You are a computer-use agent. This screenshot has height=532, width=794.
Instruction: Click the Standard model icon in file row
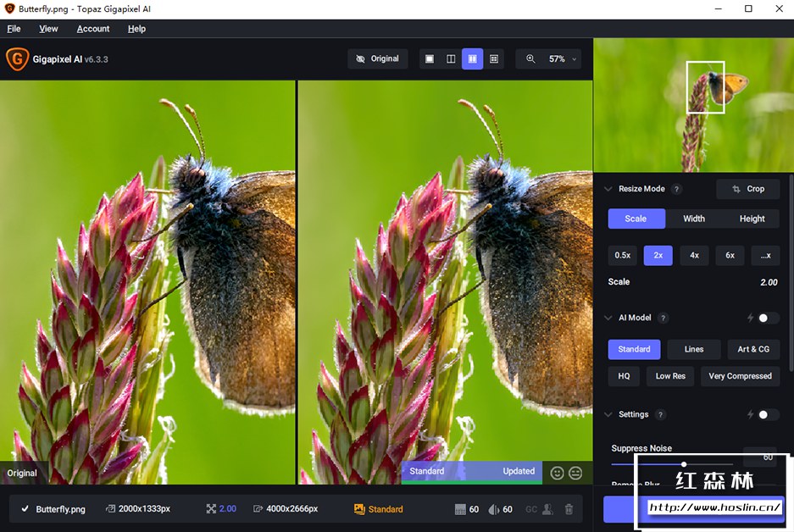(359, 509)
